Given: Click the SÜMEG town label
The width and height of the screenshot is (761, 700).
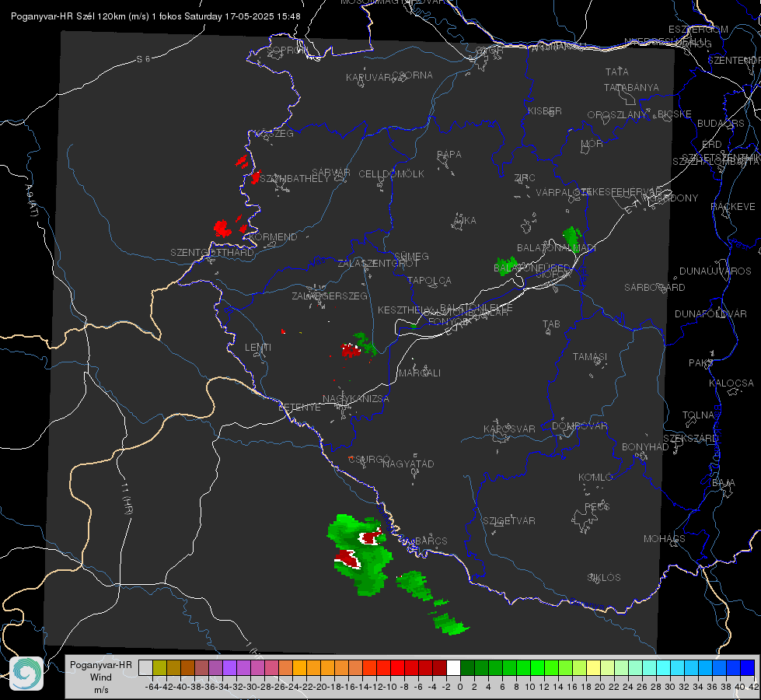Looking at the screenshot, I should (411, 256).
